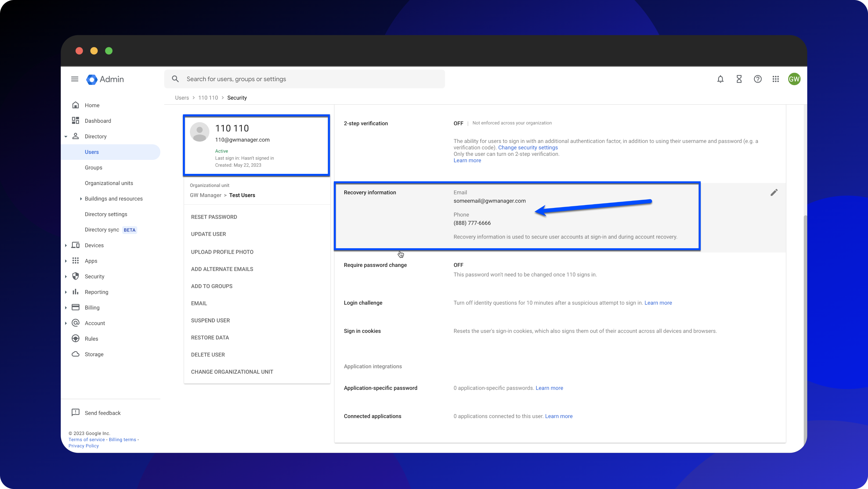
Task: Click the Security shield icon
Action: 75,276
